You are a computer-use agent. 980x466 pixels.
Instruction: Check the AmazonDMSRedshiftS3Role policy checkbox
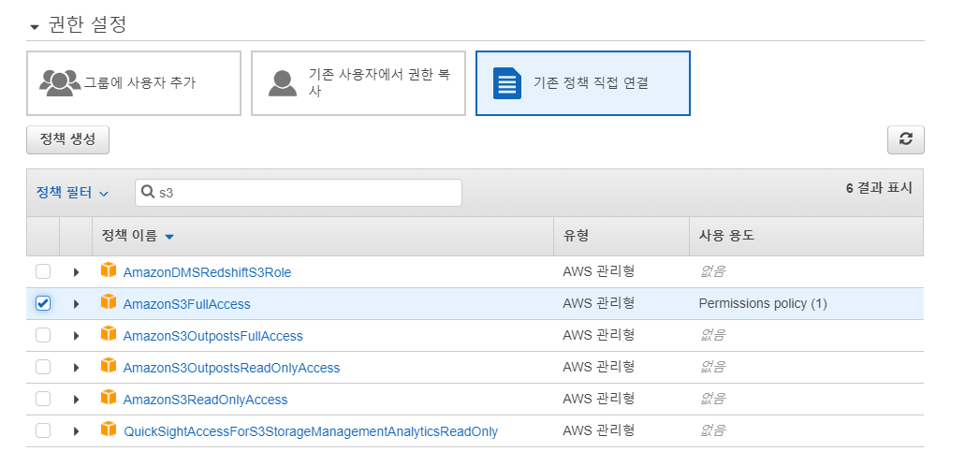(x=42, y=271)
